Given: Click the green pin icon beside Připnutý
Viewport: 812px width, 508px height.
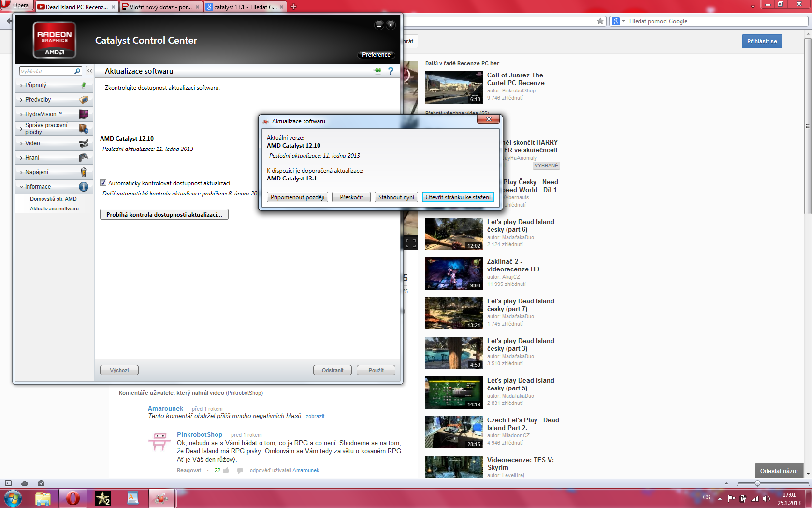Looking at the screenshot, I should click(84, 85).
